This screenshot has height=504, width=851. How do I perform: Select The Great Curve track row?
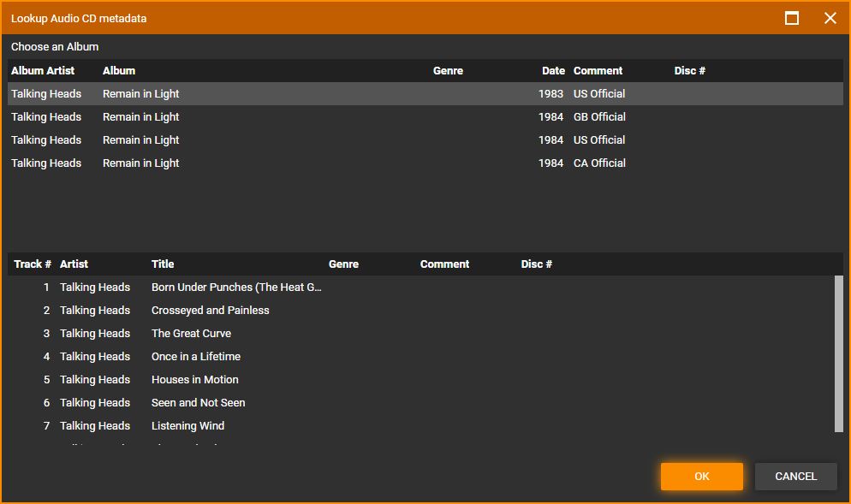(x=191, y=334)
